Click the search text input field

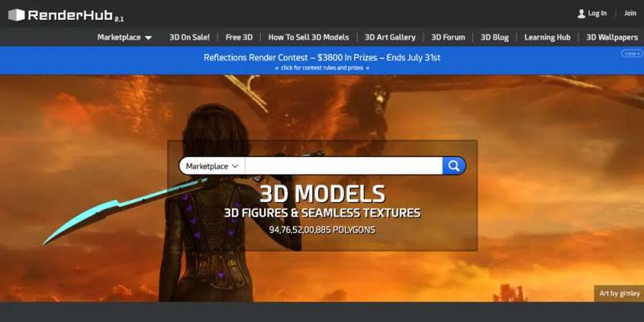click(344, 166)
